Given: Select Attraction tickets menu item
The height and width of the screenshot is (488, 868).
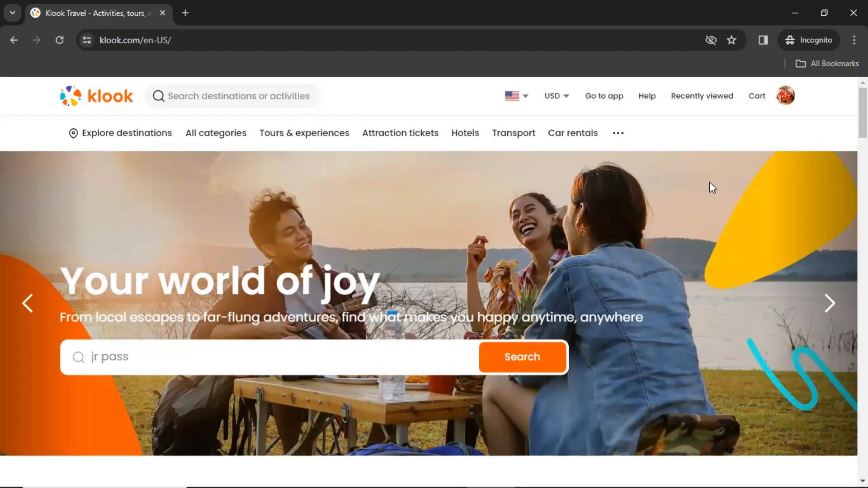Looking at the screenshot, I should click(x=400, y=133).
